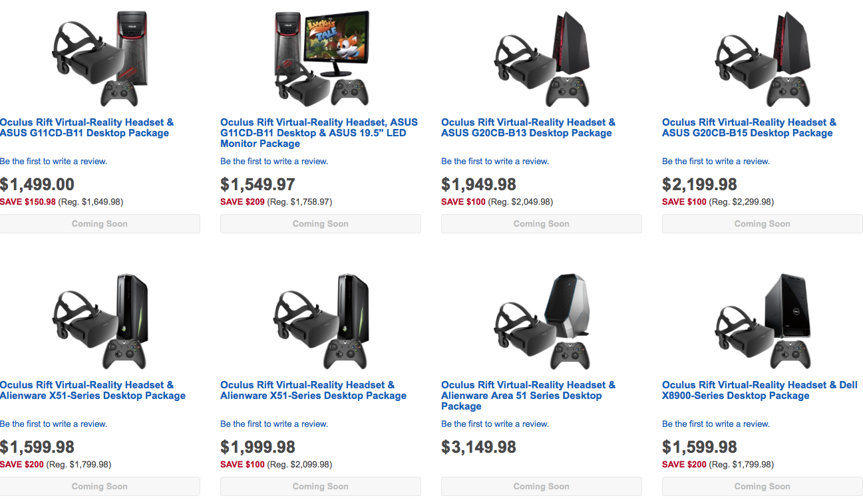
Task: Open the Dell X8900 package product image
Action: click(762, 322)
